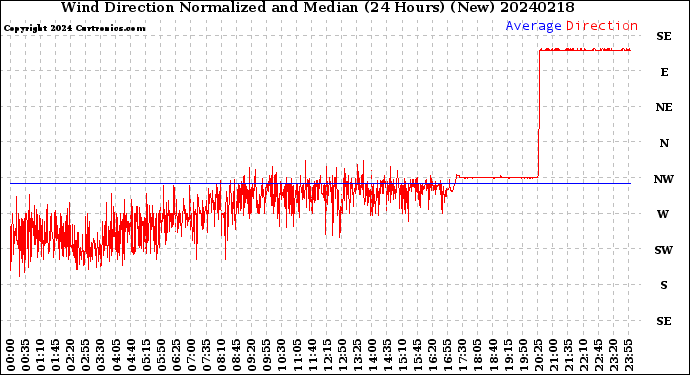Select the 19:50 time label
The width and height of the screenshot is (690, 375).
click(x=523, y=355)
